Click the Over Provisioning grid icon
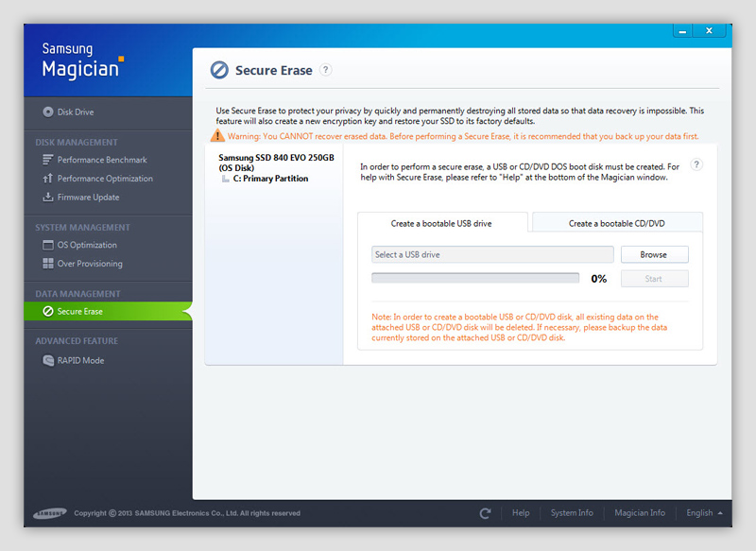 (x=48, y=263)
